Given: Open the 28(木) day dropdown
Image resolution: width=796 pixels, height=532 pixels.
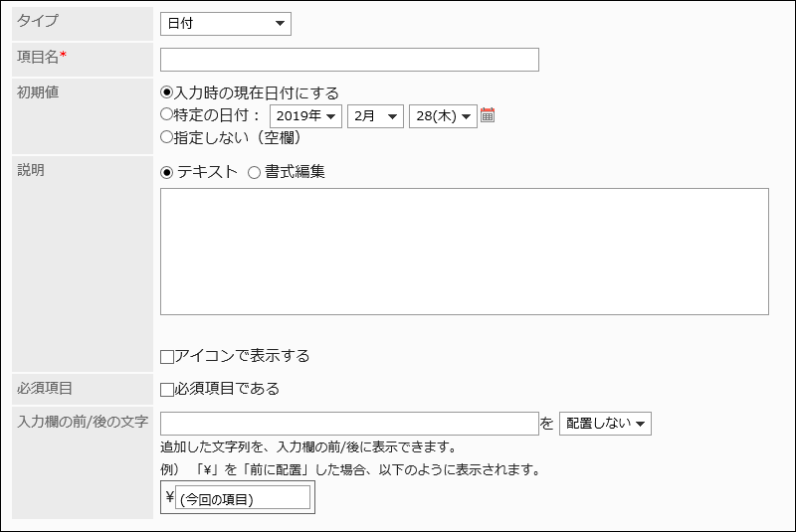Looking at the screenshot, I should pyautogui.click(x=443, y=116).
